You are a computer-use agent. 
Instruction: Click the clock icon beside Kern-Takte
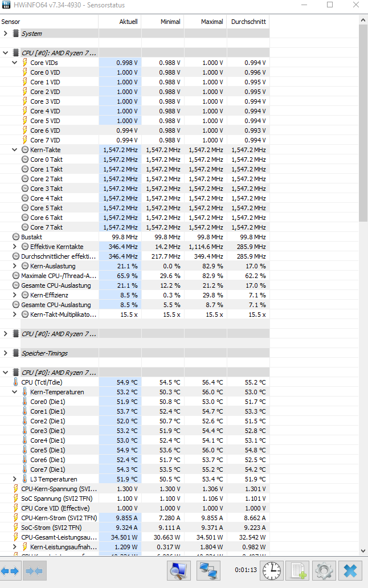click(x=25, y=150)
